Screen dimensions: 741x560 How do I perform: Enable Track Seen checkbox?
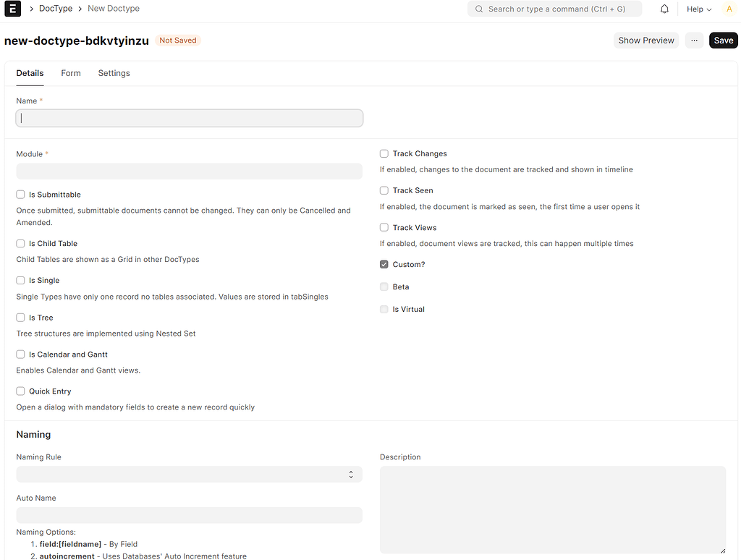pos(384,190)
